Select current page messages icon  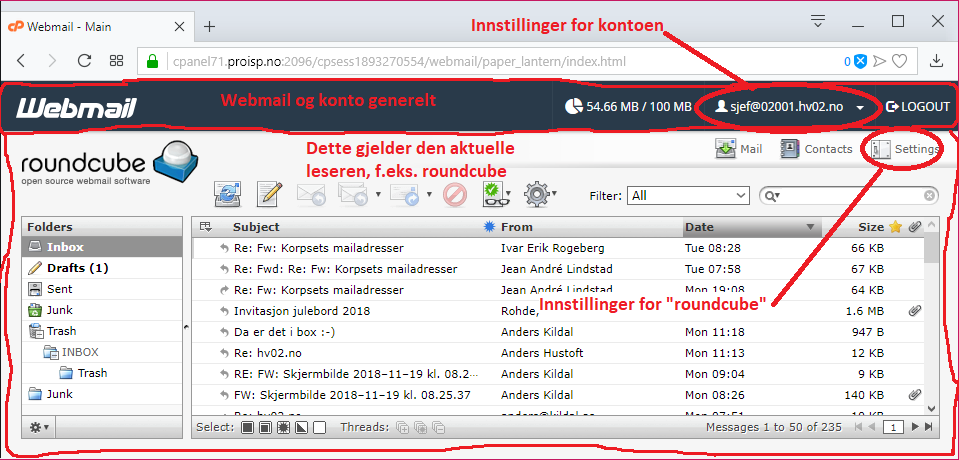[265, 427]
